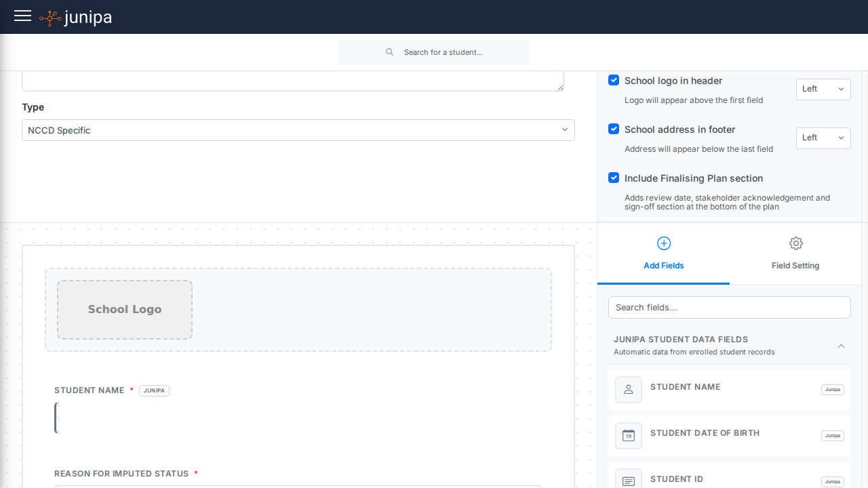Screen dimensions: 868x488
Task: Open the hamburger navigation menu
Action: pos(22,16)
